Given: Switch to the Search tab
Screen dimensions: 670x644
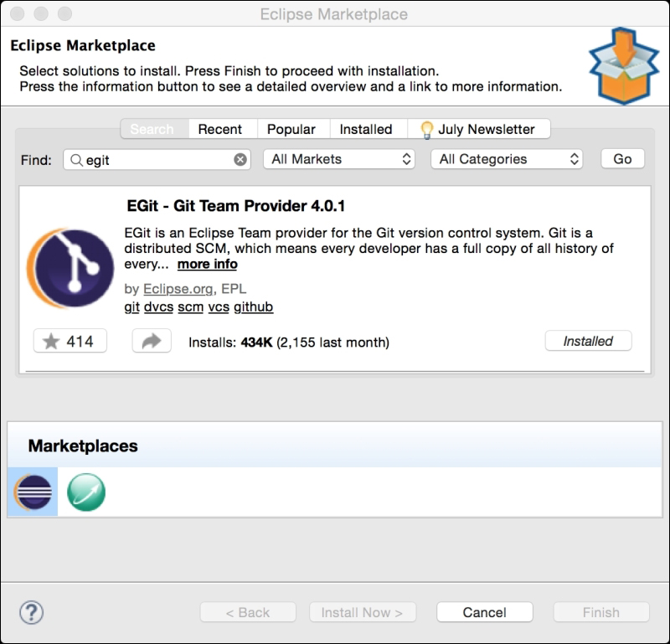Looking at the screenshot, I should point(154,129).
